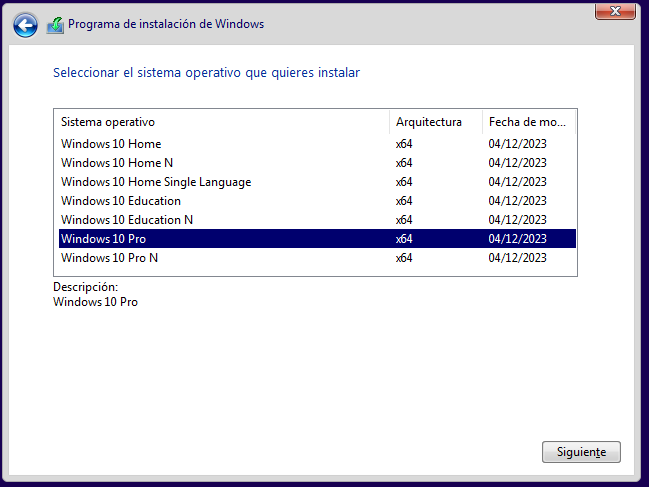Click the Windows 10 Pro description text

(x=95, y=302)
